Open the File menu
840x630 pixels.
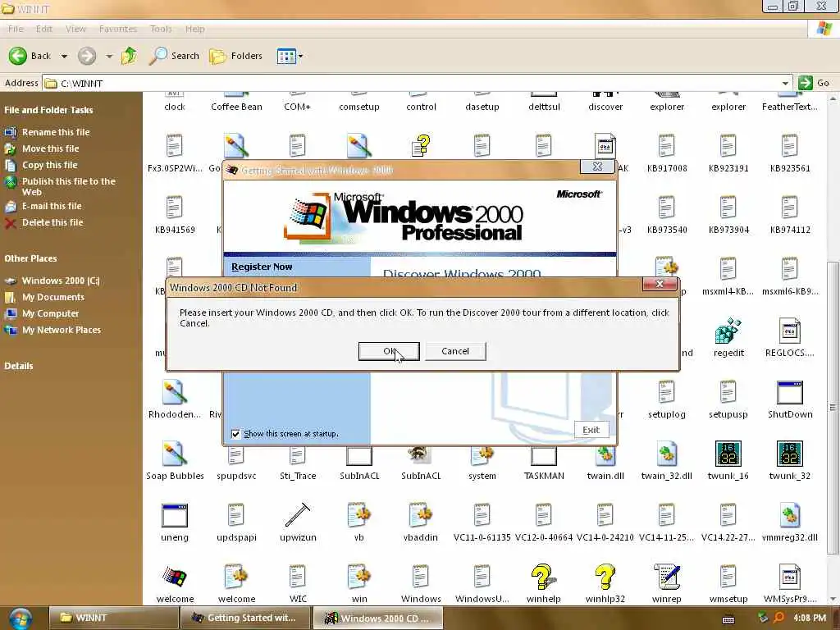16,29
